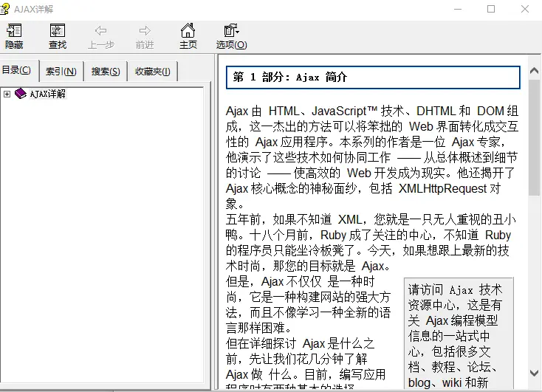
Task: Open the 选项 (Options) dropdown menu
Action: tap(231, 36)
